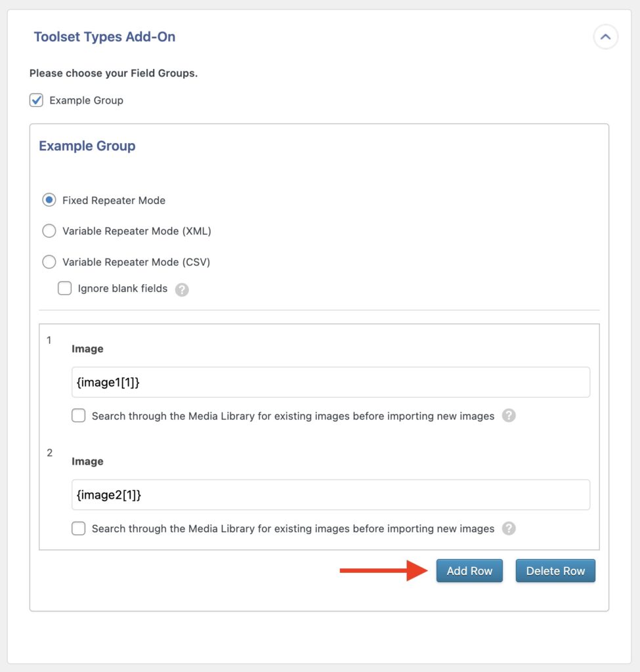Click the Add Row button
The image size is (640, 672).
pyautogui.click(x=469, y=570)
